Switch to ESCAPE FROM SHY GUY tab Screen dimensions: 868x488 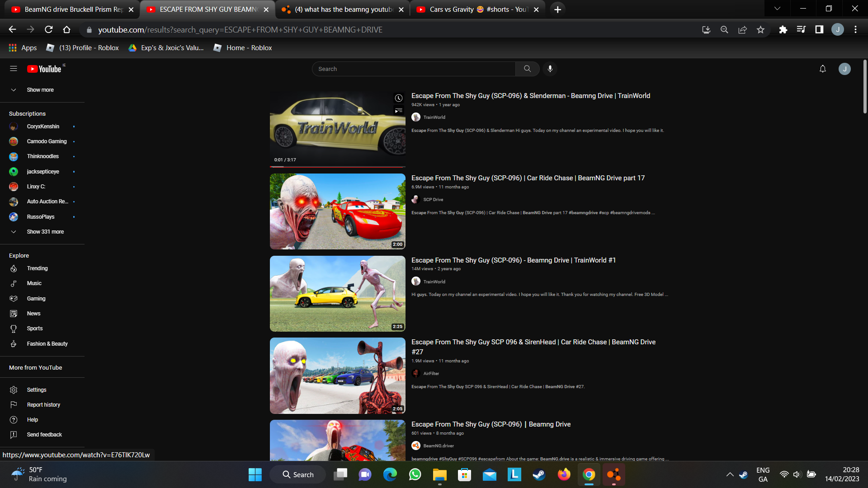(x=208, y=9)
